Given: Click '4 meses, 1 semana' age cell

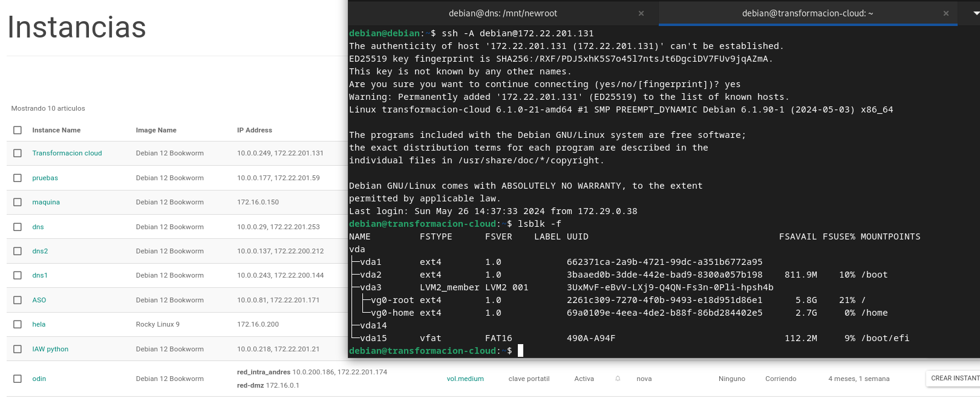Looking at the screenshot, I should (x=859, y=379).
